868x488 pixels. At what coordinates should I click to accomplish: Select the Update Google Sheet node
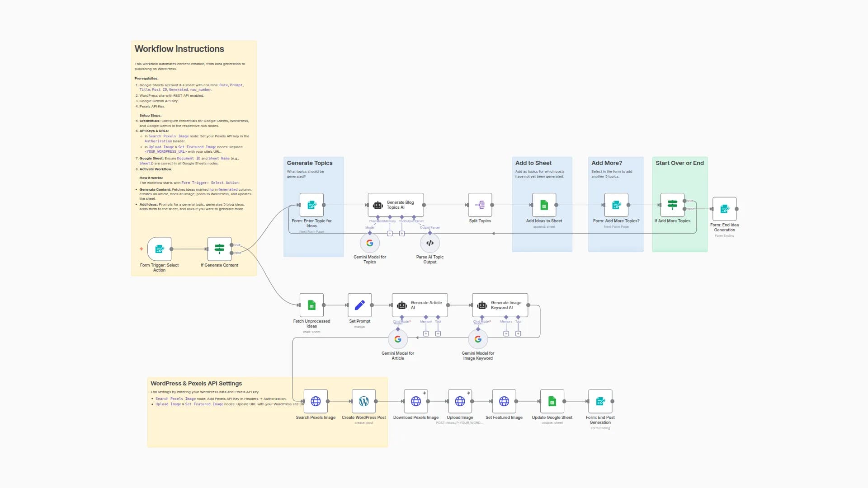pyautogui.click(x=552, y=401)
